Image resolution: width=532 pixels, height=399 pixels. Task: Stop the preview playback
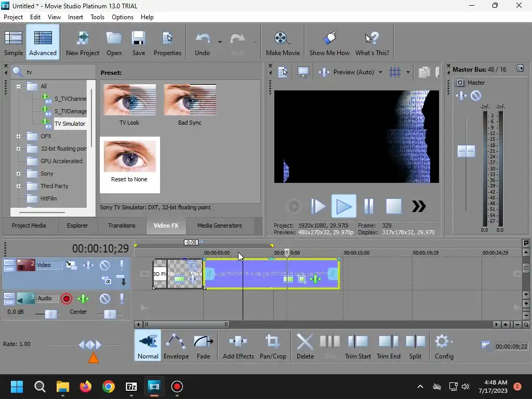point(394,206)
